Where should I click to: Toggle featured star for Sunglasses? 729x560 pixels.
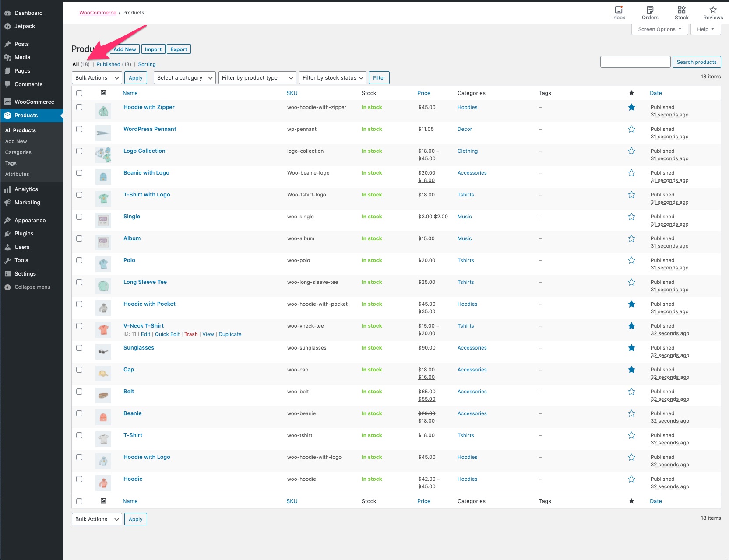coord(631,348)
